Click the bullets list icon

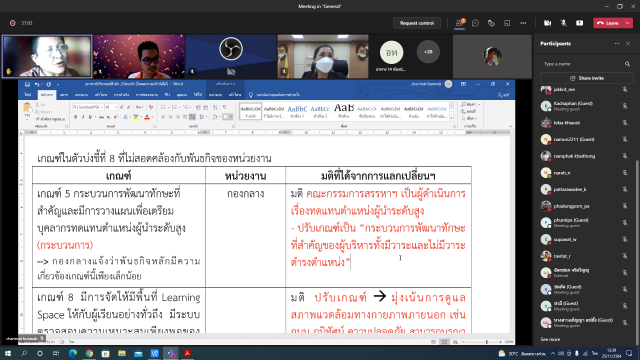click(x=164, y=107)
